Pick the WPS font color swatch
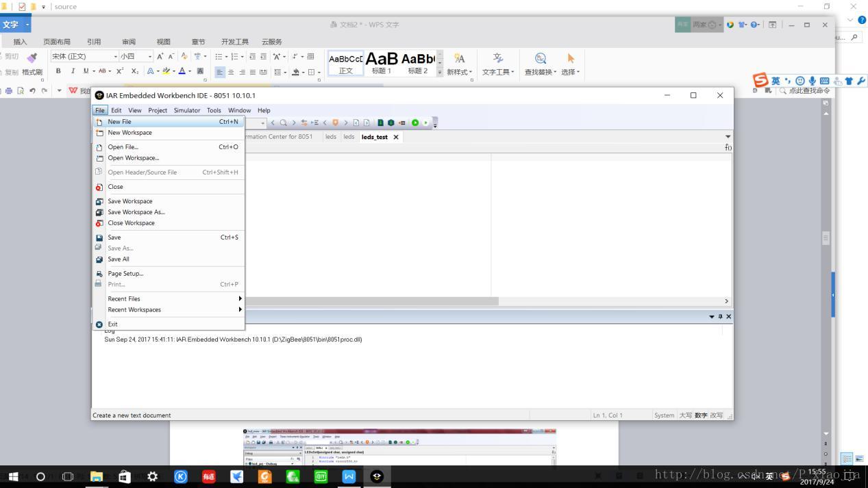The width and height of the screenshot is (868, 488). (x=182, y=71)
